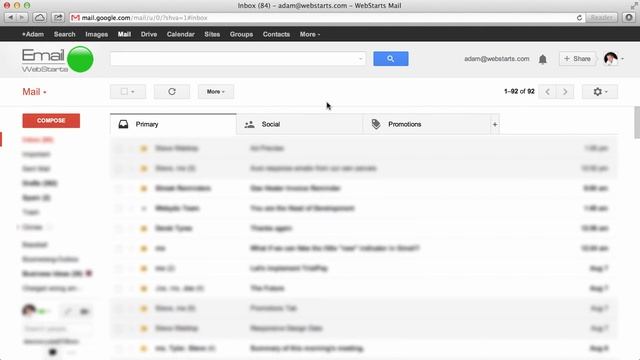Image resolution: width=640 pixels, height=360 pixels.
Task: Open Calendar from the Google bar
Action: 180,34
